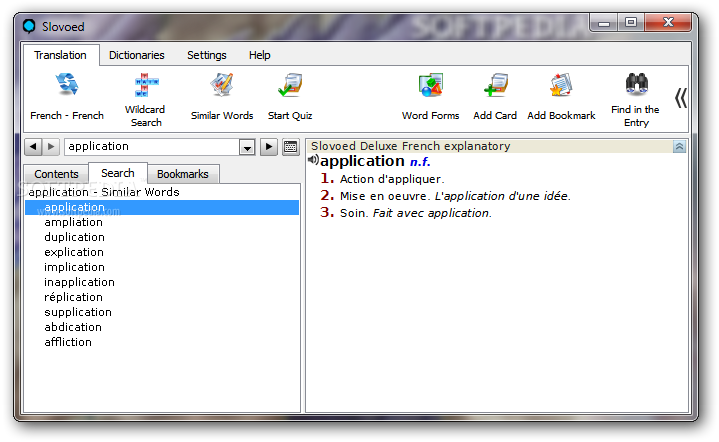Image resolution: width=719 pixels, height=442 pixels.
Task: Click the search field containing application
Action: [152, 147]
